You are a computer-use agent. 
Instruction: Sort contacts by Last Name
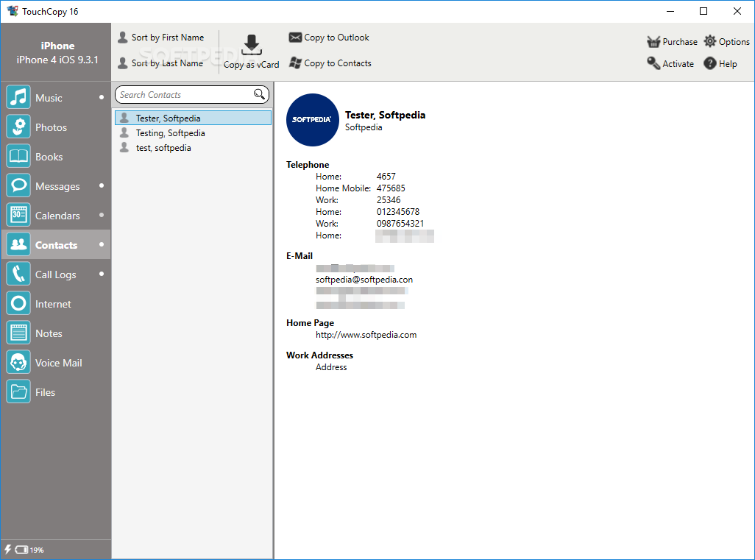[167, 63]
